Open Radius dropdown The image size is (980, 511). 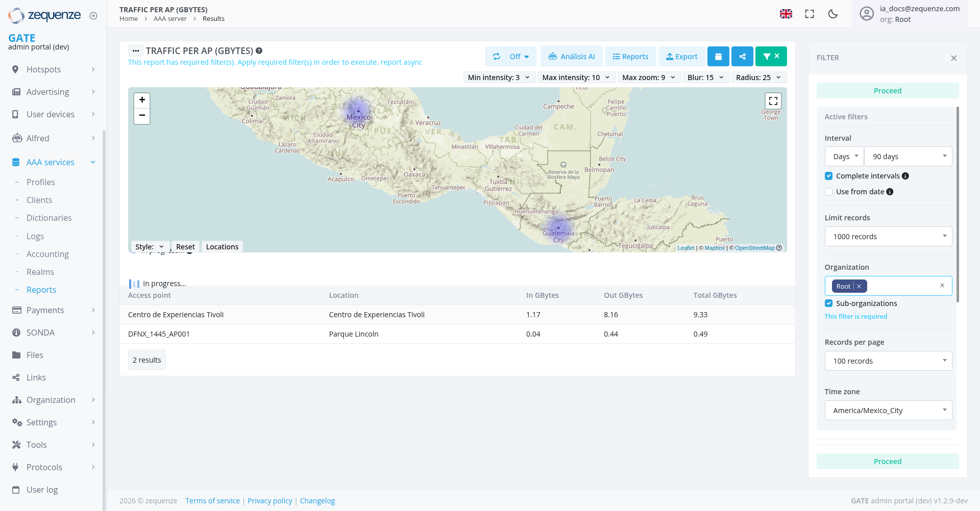[x=758, y=78]
